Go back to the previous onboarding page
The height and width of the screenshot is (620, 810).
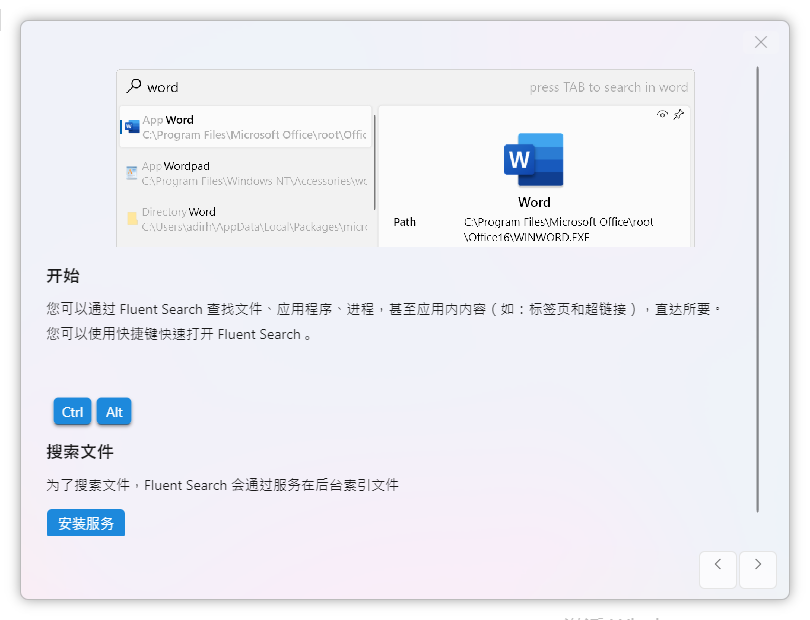(718, 569)
